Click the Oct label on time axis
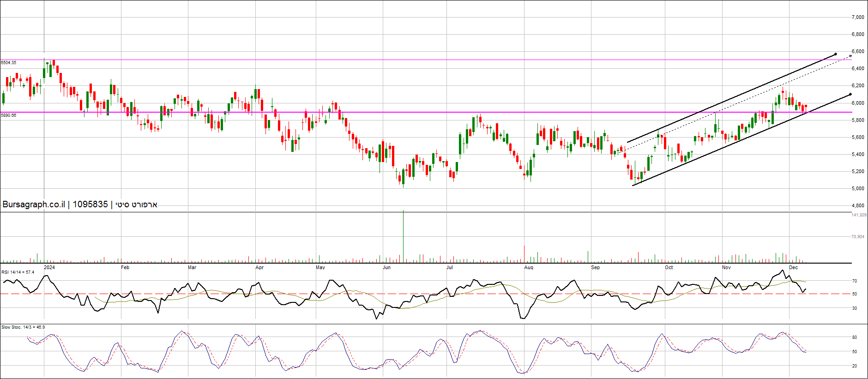This screenshot has width=868, height=379. pyautogui.click(x=669, y=267)
